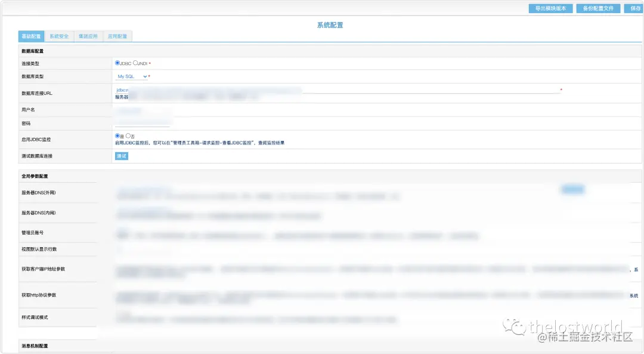The image size is (644, 354).
Task: Click the blurred button in 服务器DNS(外网) row
Action: click(x=572, y=189)
